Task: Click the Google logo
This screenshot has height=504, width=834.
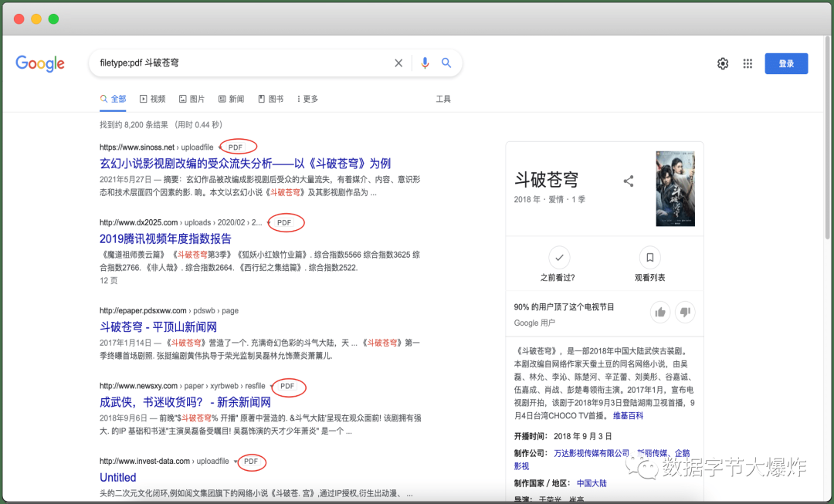Action: [x=40, y=63]
